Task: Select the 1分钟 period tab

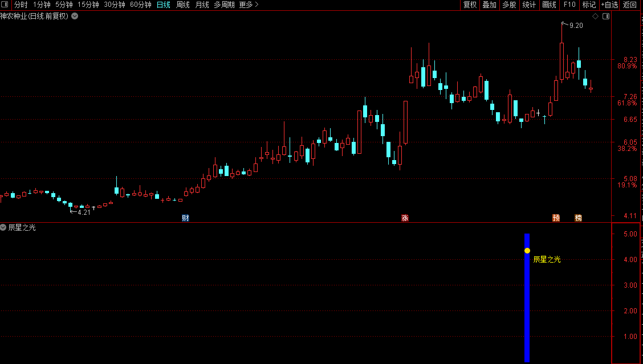Action: click(42, 5)
